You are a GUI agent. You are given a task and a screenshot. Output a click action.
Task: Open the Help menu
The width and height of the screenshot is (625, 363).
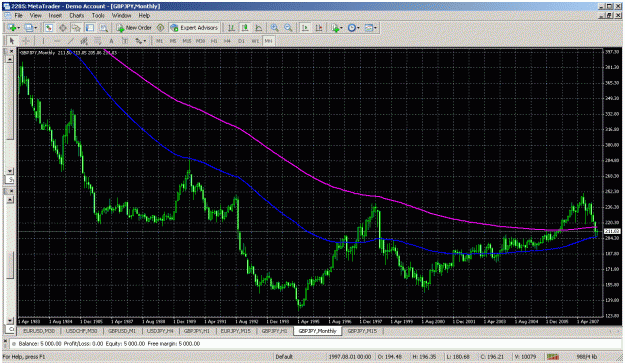click(x=144, y=15)
